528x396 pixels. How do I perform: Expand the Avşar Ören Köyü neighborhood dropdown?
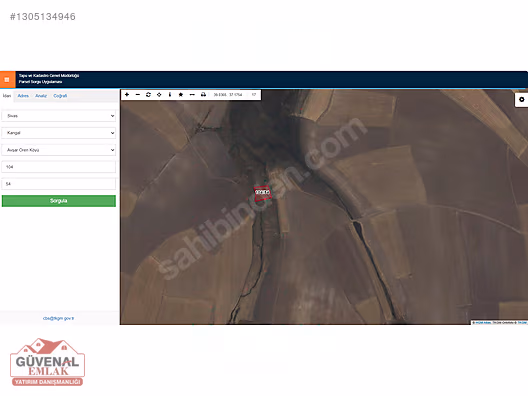59,150
